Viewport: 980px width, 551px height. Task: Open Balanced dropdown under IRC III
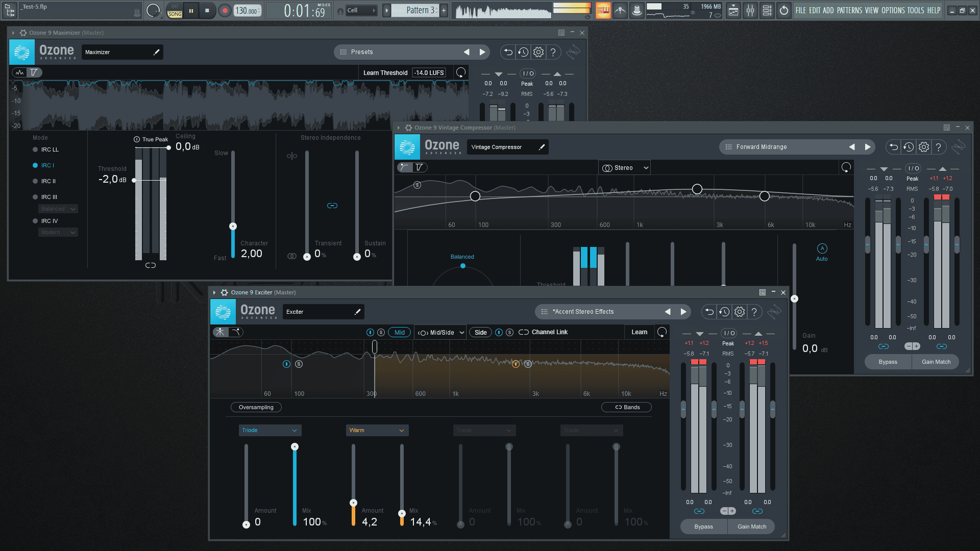coord(58,209)
